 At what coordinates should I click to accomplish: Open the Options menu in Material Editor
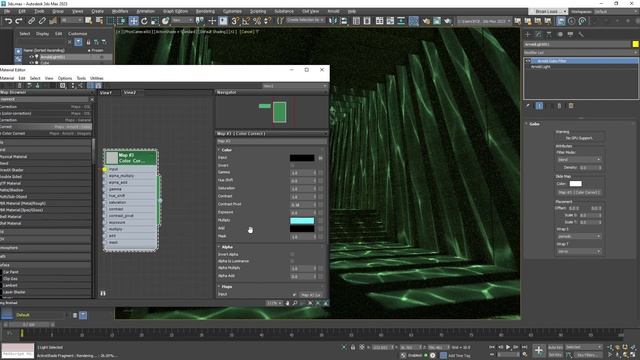64,78
